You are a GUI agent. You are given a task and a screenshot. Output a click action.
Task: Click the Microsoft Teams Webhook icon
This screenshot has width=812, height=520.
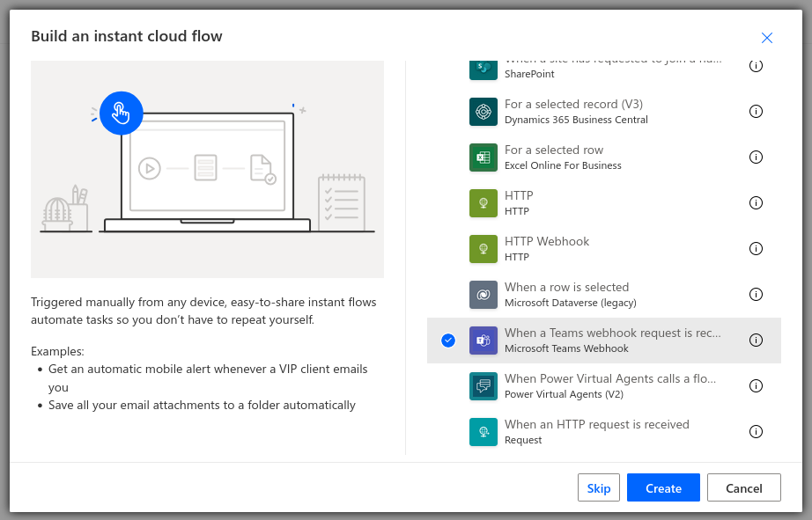[484, 341]
